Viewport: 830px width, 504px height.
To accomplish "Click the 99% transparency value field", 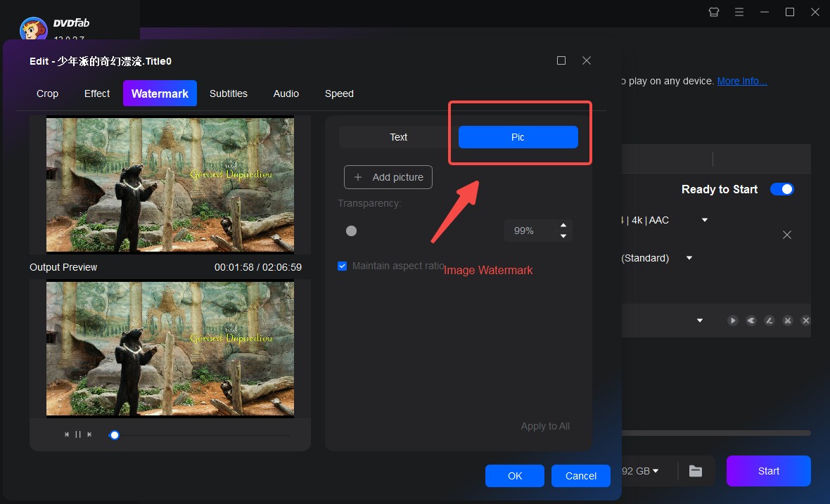I will (528, 231).
